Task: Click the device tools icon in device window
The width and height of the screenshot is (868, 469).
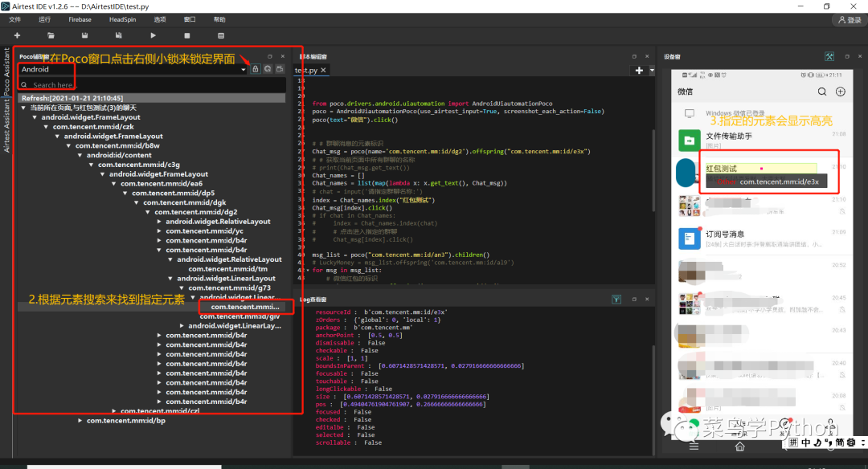Action: (829, 56)
